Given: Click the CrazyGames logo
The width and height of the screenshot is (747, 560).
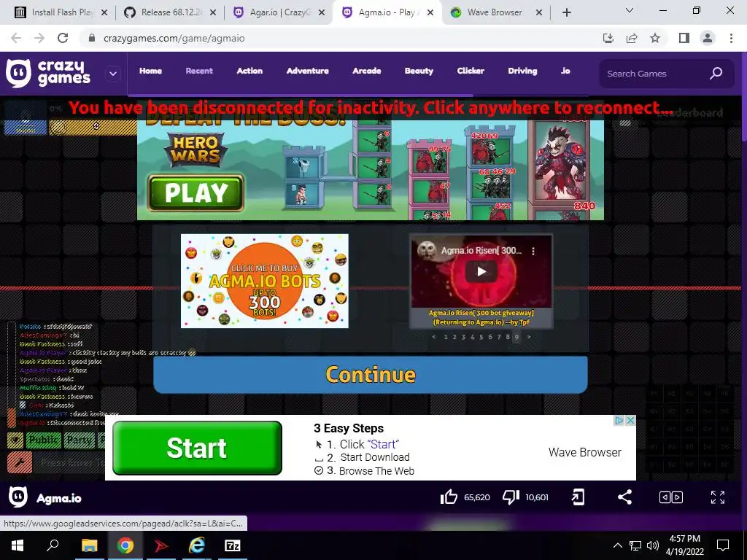Looking at the screenshot, I should tap(47, 74).
